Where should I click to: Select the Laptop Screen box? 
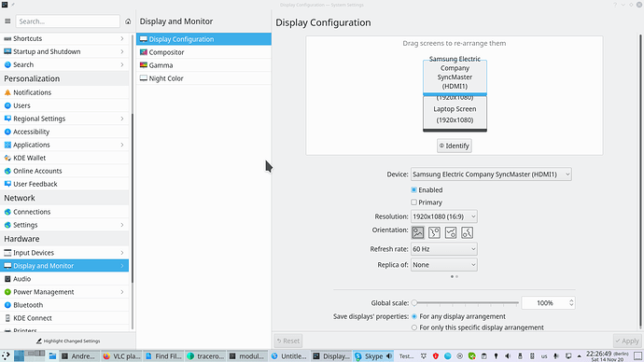455,115
